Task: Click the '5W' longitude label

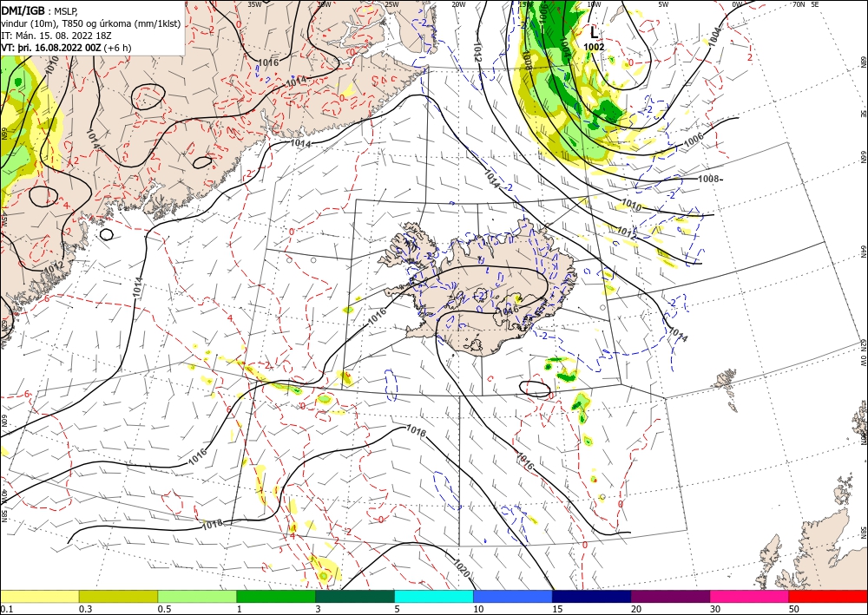Action: pos(664,4)
